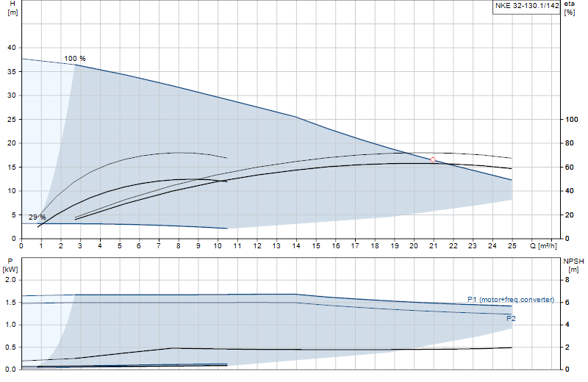This screenshot has width=588, height=382.
Task: Click the 12 tick on the flow axis
Action: click(x=257, y=246)
